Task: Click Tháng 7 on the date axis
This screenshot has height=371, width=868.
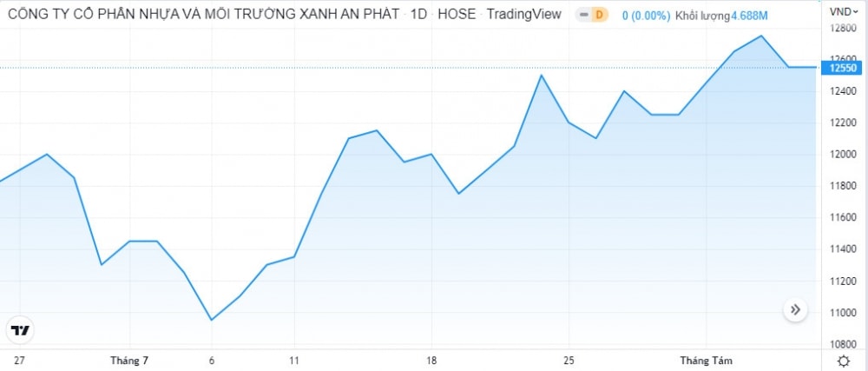Action: pyautogui.click(x=129, y=361)
